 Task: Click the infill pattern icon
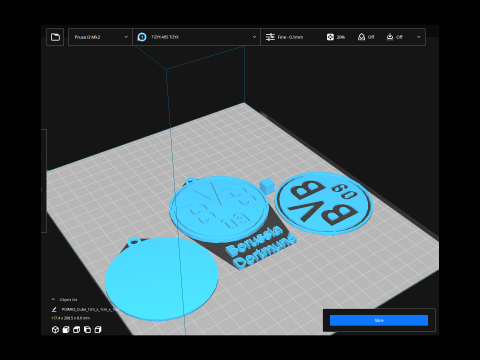click(x=330, y=37)
